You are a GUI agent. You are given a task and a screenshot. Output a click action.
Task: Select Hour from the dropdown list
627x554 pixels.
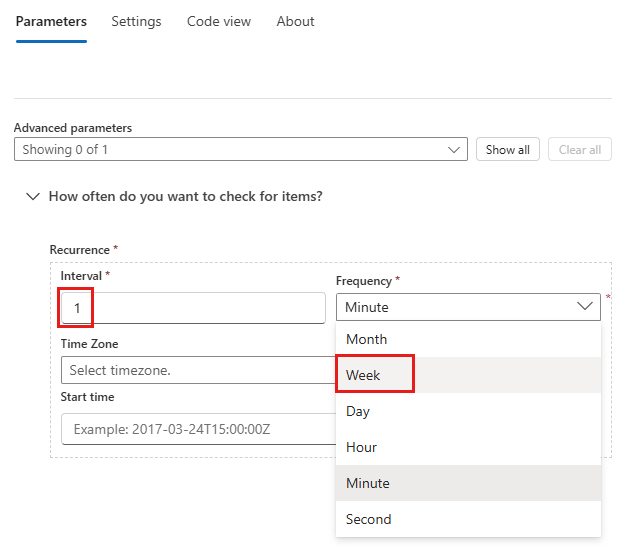pyautogui.click(x=361, y=447)
